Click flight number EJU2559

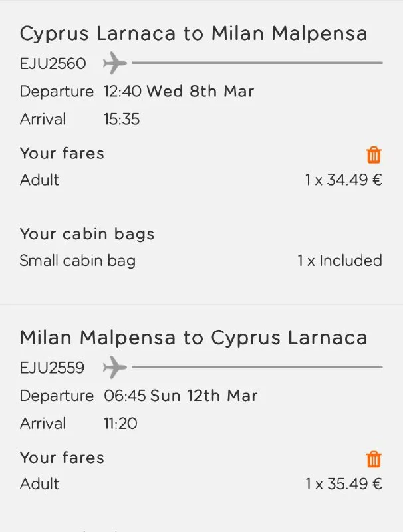(52, 368)
